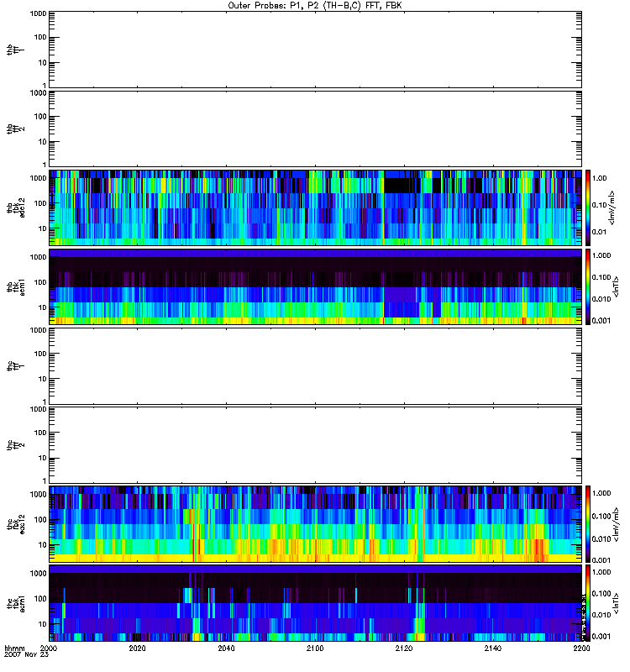Click the thc fbk scm1 nT color bar

pyautogui.click(x=588, y=603)
